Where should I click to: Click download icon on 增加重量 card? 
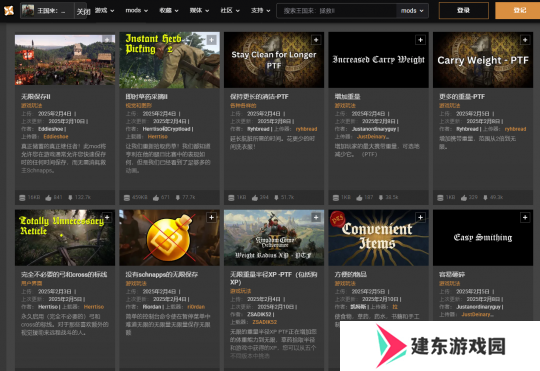pyautogui.click(x=381, y=198)
